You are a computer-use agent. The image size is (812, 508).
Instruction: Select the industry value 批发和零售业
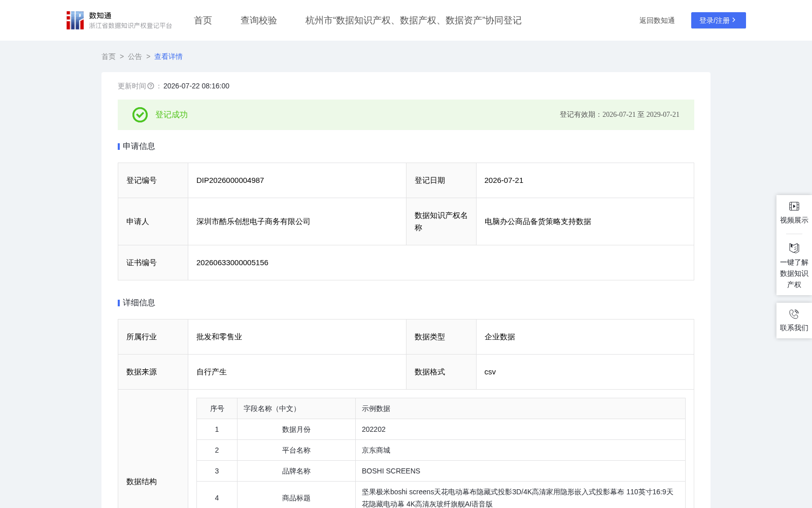[219, 337]
